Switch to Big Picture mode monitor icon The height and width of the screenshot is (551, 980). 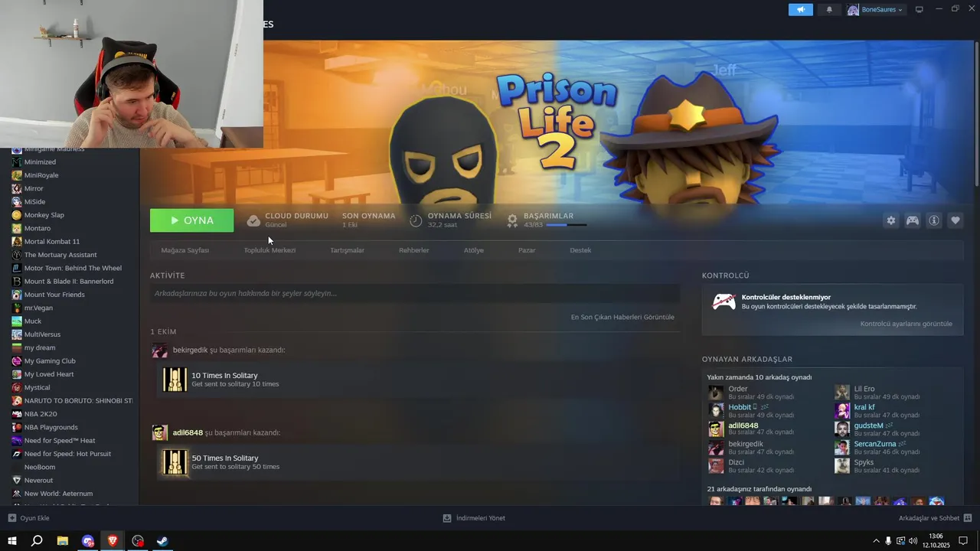click(x=920, y=9)
